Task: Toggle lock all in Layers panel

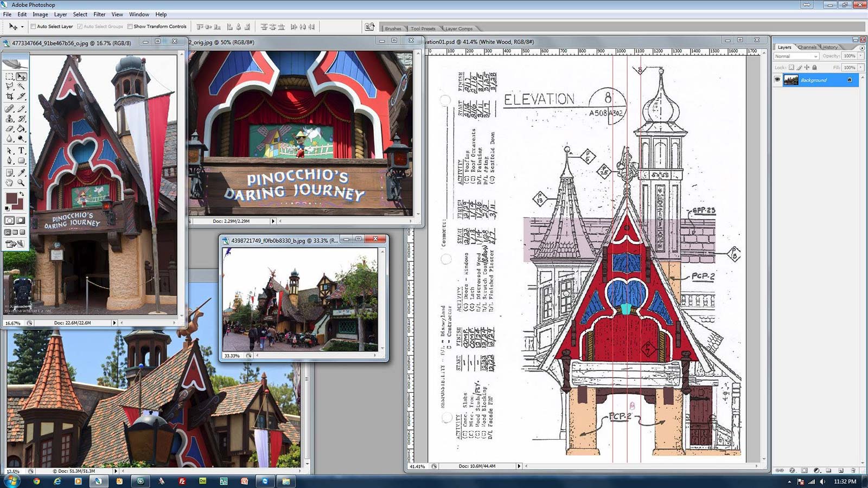Action: tap(814, 68)
